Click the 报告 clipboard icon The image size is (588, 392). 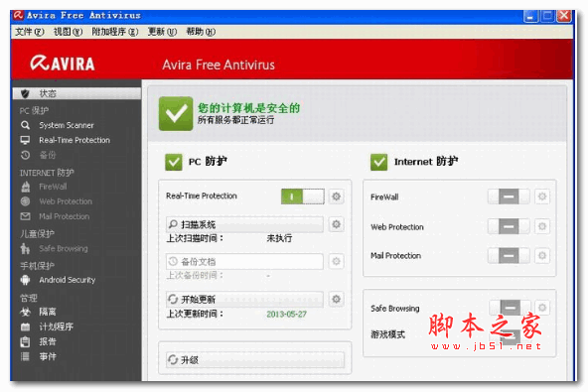(25, 341)
